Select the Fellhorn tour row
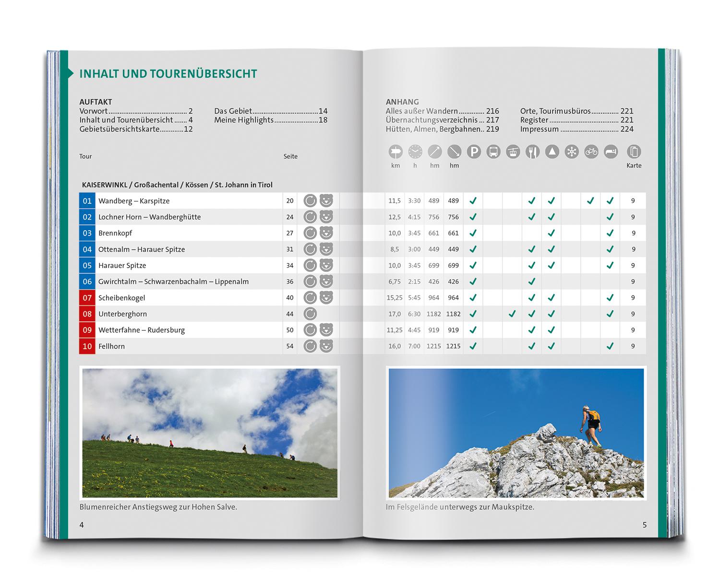 [x=362, y=346]
